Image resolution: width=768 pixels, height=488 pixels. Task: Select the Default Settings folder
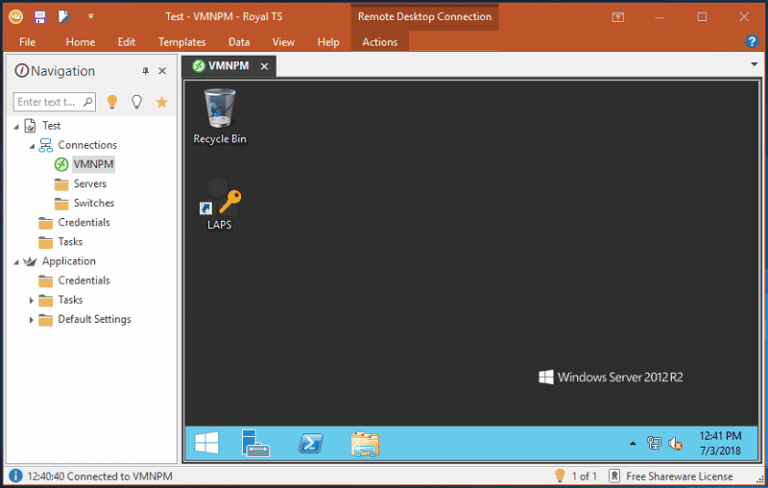click(94, 319)
